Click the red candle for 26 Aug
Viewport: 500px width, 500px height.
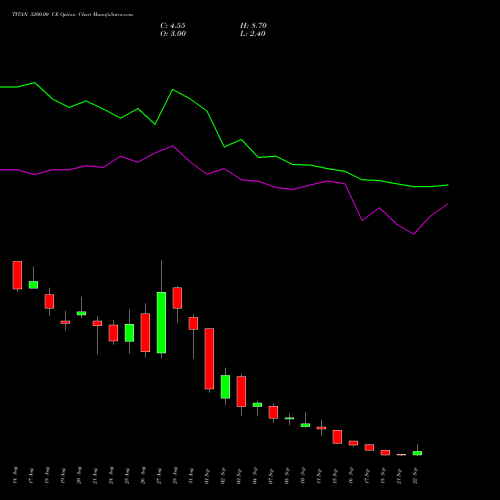click(145, 332)
